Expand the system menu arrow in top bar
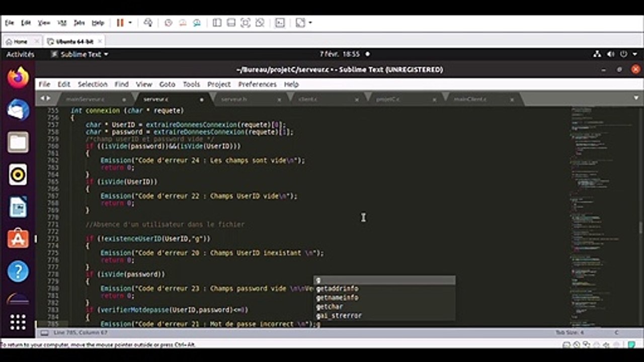Image resolution: width=644 pixels, height=362 pixels. pyautogui.click(x=634, y=54)
